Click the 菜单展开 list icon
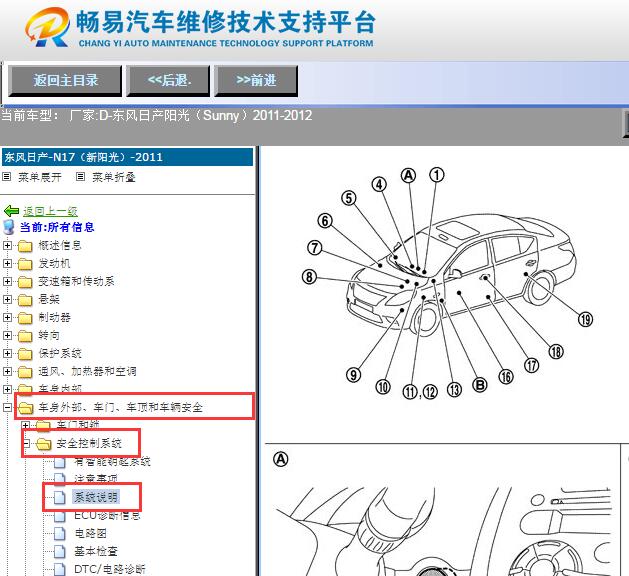Image resolution: width=629 pixels, height=576 pixels. point(6,176)
